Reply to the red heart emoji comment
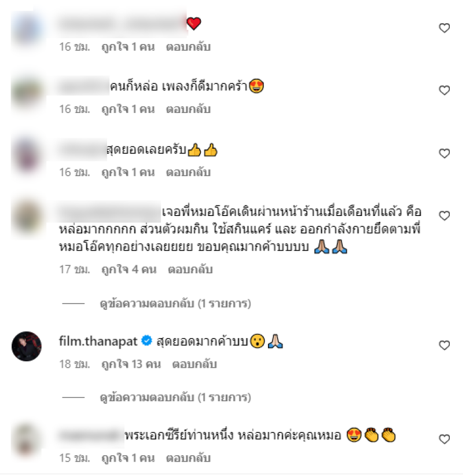 click(188, 47)
